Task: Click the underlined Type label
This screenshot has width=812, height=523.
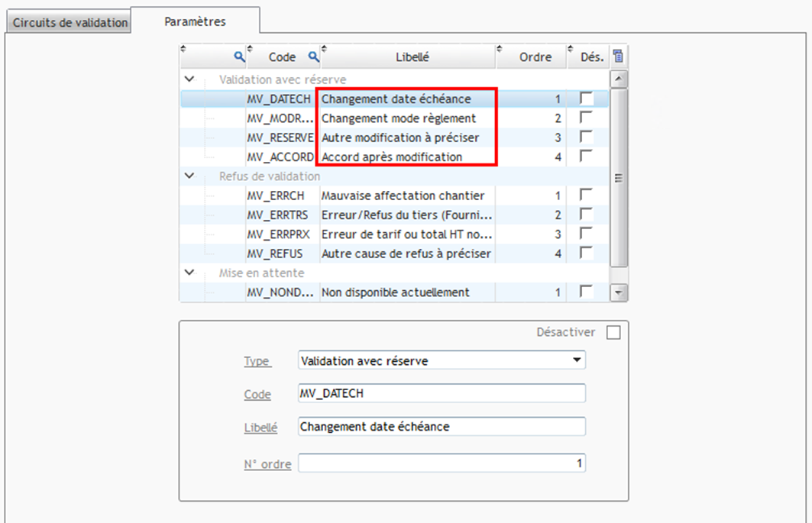Action: point(257,360)
